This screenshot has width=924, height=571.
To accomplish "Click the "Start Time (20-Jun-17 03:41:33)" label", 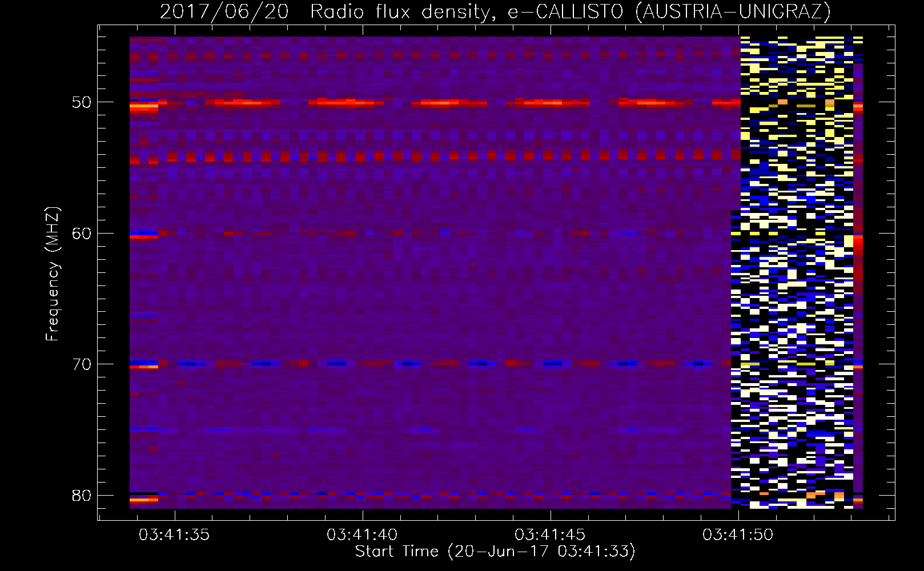I will click(x=495, y=552).
